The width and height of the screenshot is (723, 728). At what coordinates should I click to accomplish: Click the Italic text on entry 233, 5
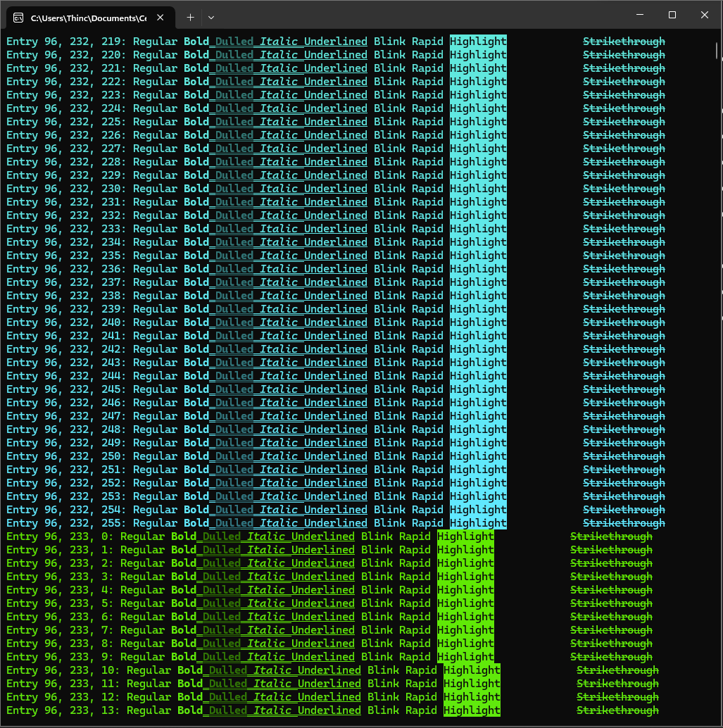(266, 603)
